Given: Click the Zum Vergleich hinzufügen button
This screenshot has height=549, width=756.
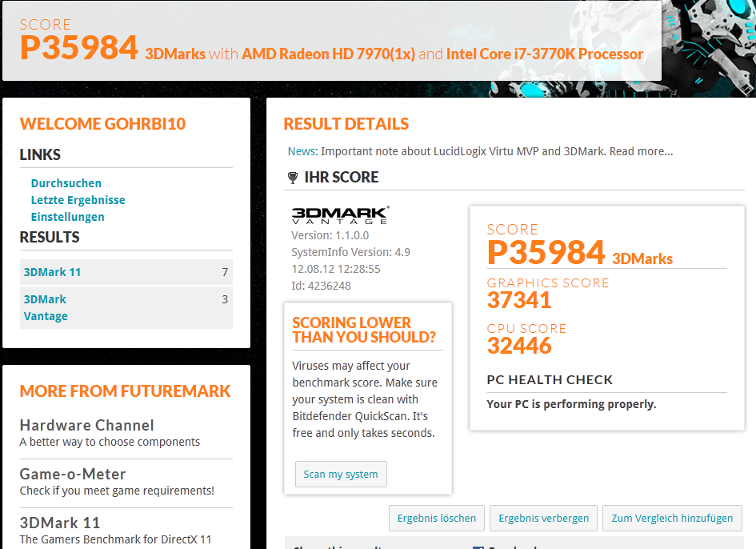Looking at the screenshot, I should [x=672, y=518].
